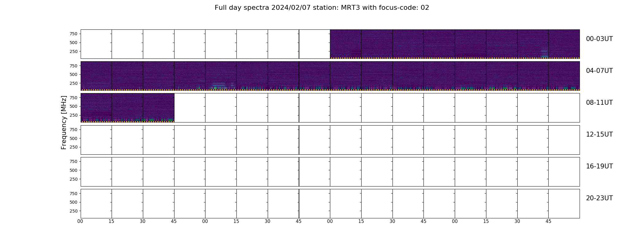Click the 750 tick label in the 16-19UT row

point(74,161)
